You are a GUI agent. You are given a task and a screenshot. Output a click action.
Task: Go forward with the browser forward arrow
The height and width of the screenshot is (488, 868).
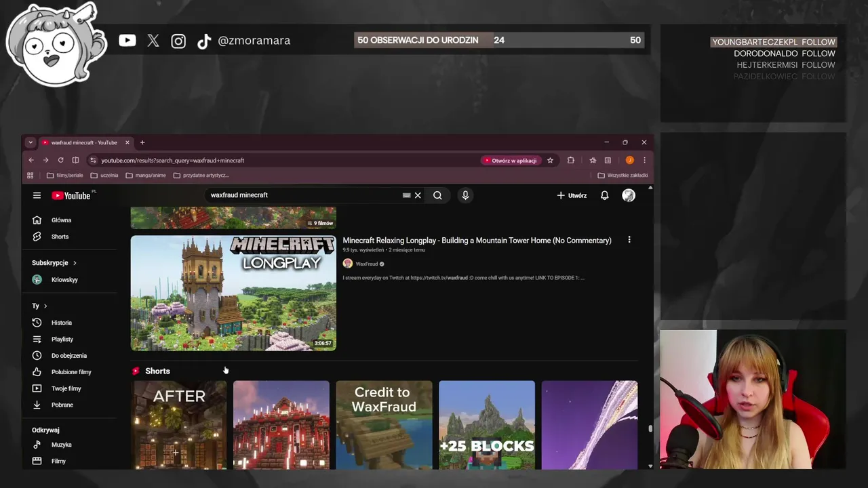(45, 161)
